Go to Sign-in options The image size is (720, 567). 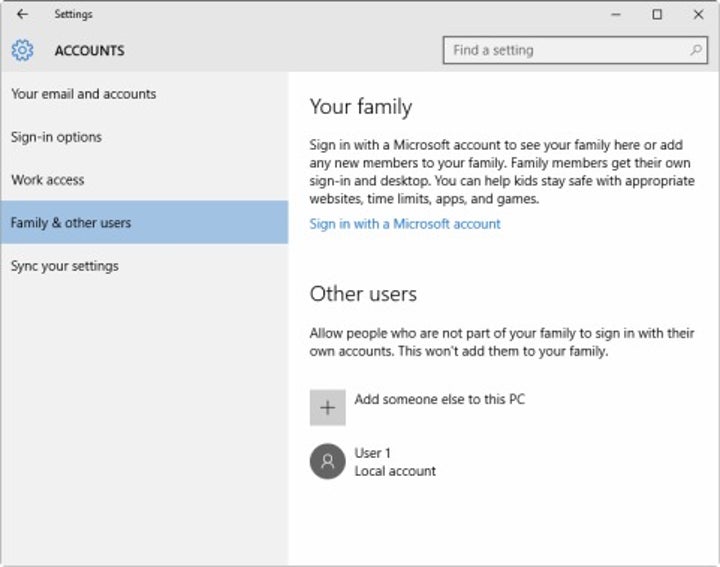click(56, 137)
